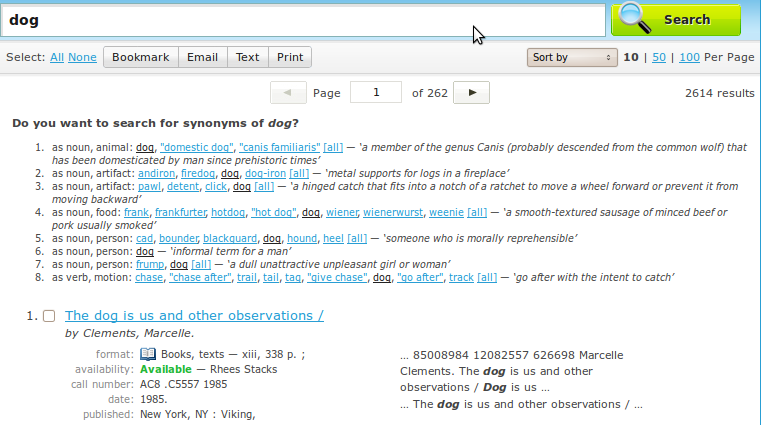This screenshot has width=761, height=425.
Task: Search synonym click
Action: (x=216, y=186)
